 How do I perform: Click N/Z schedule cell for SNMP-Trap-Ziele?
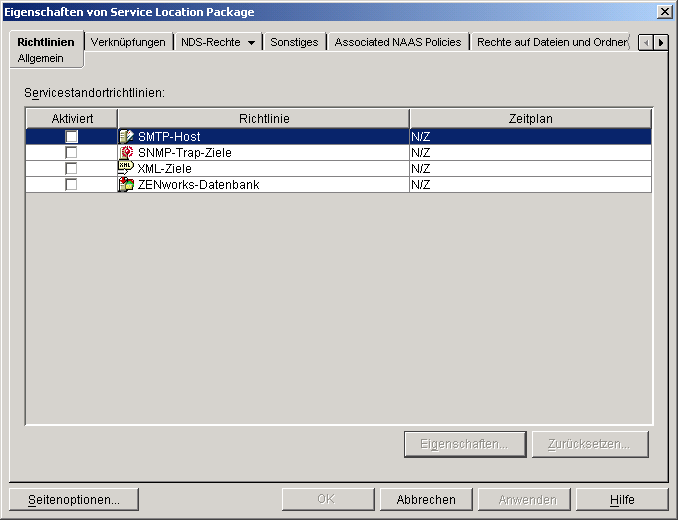[x=531, y=153]
